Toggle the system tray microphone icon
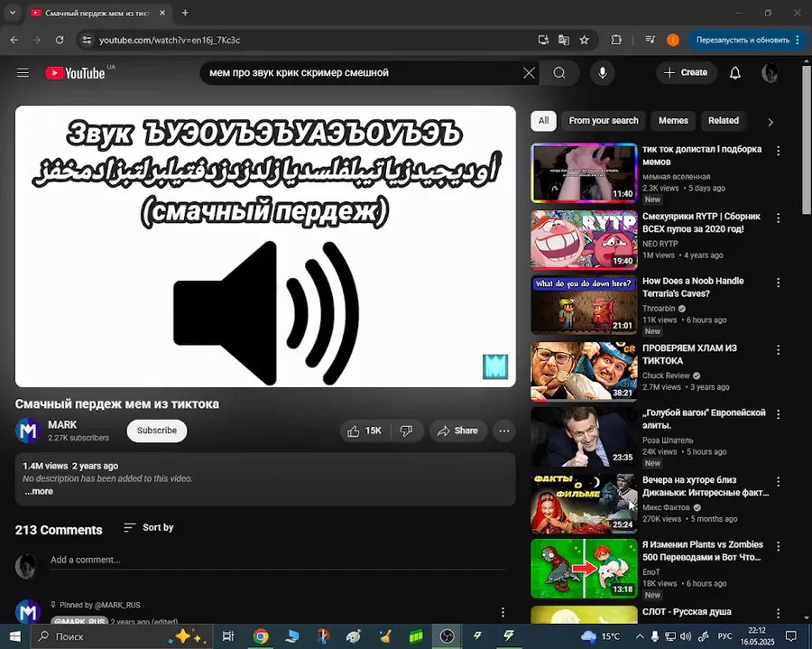This screenshot has height=649, width=812. pos(655,636)
